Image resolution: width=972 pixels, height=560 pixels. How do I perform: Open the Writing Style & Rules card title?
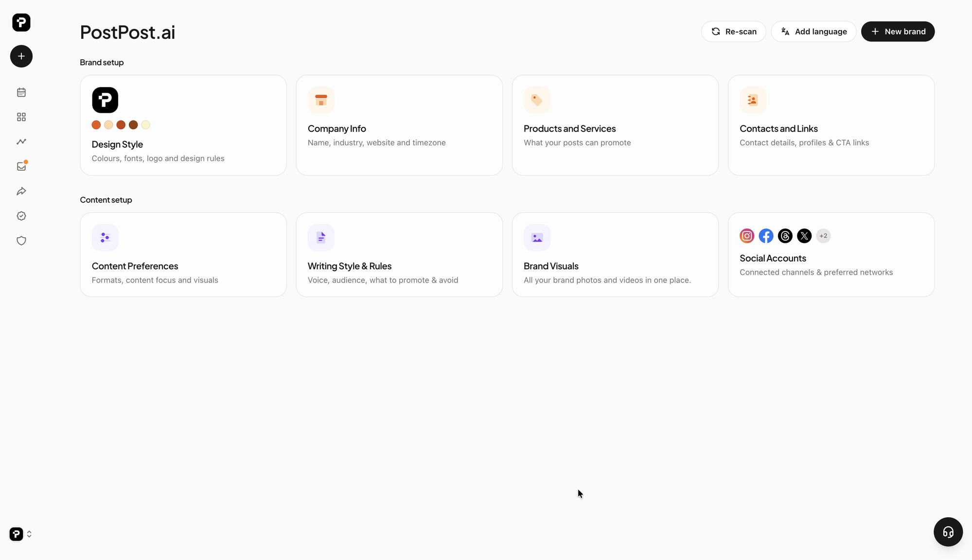349,266
